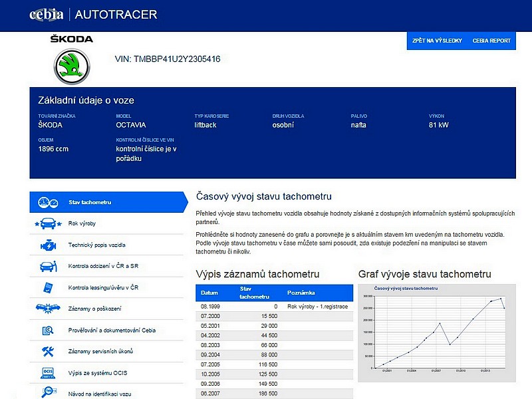Click the liftback body type value

(205, 125)
